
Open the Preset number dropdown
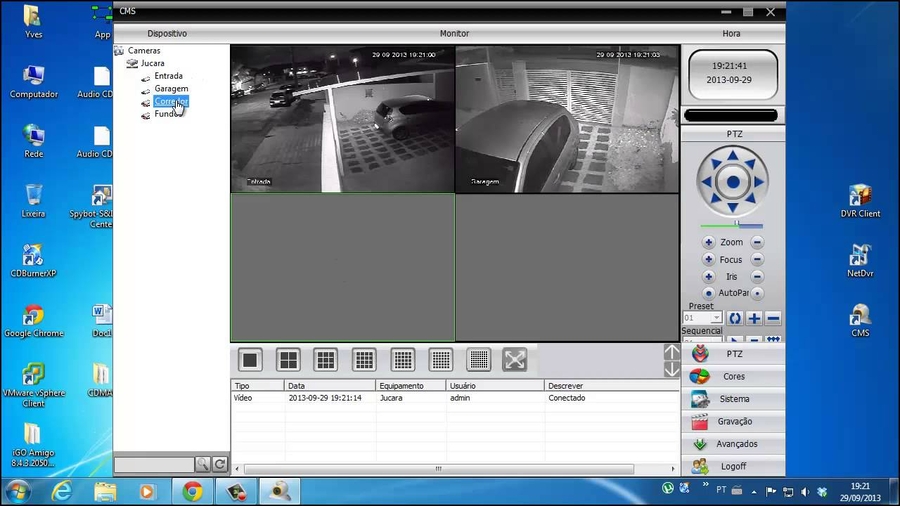click(x=716, y=318)
